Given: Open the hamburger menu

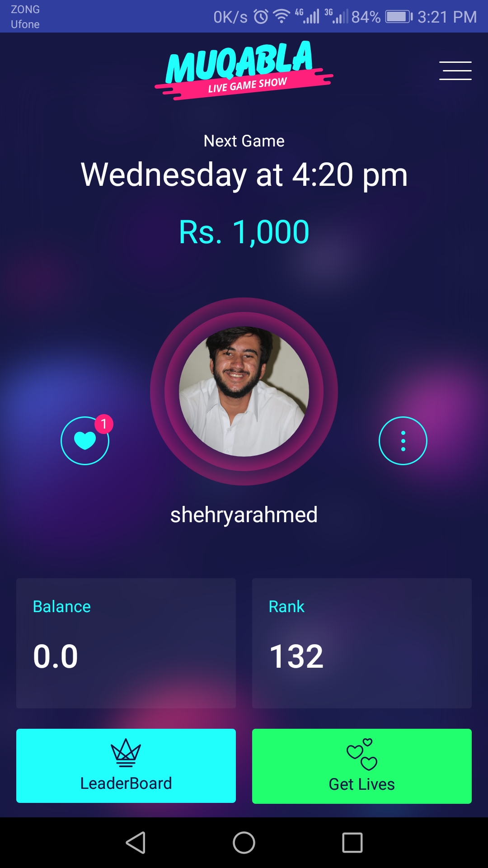Looking at the screenshot, I should [455, 71].
